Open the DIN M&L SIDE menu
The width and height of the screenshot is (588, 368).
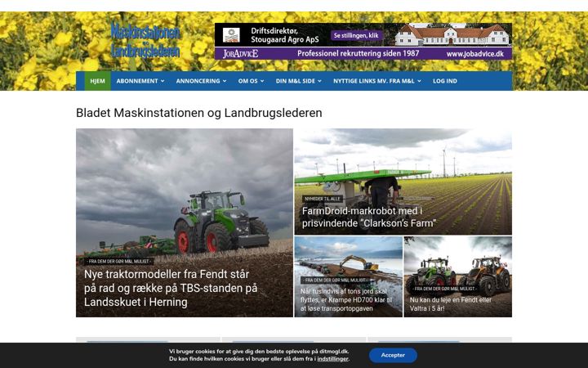tap(296, 81)
